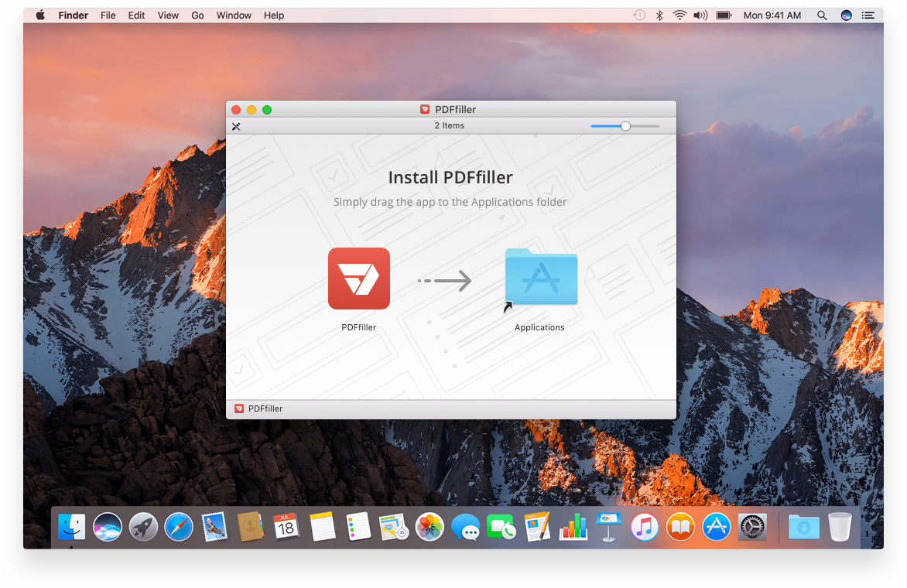This screenshot has width=907, height=588.
Task: Select the PDFfiller label under the app icon
Action: [x=358, y=327]
